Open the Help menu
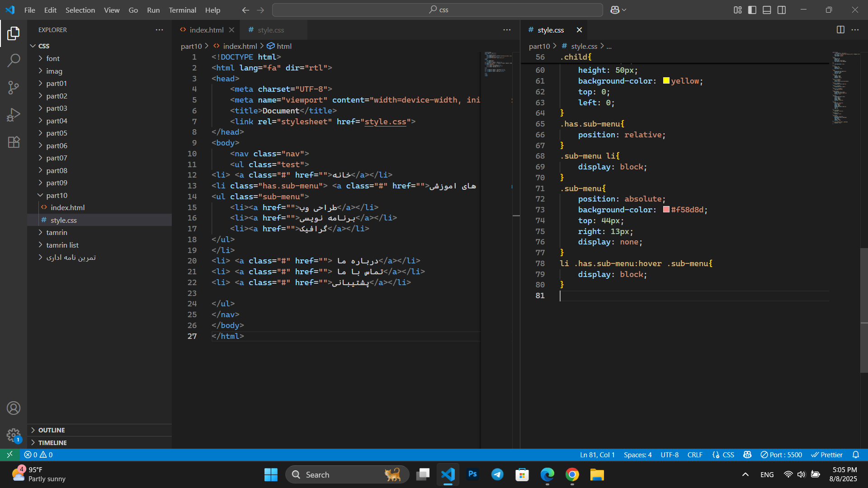Image resolution: width=868 pixels, height=488 pixels. click(x=212, y=10)
